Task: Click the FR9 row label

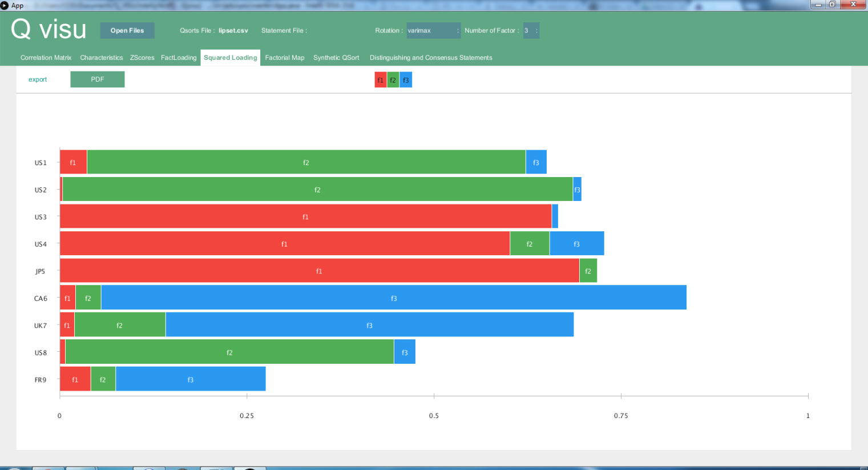Action: coord(41,380)
